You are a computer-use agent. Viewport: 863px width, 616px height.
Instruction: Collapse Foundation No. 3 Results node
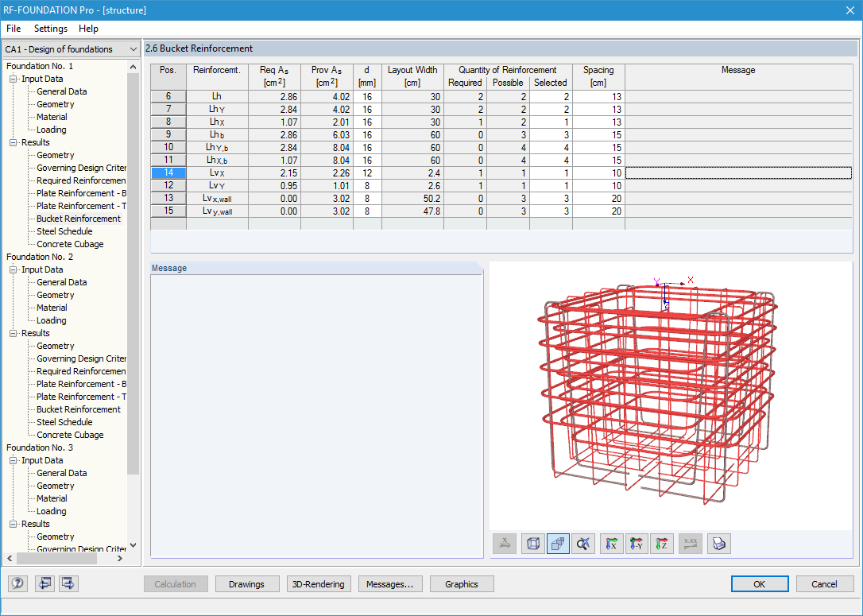14,524
